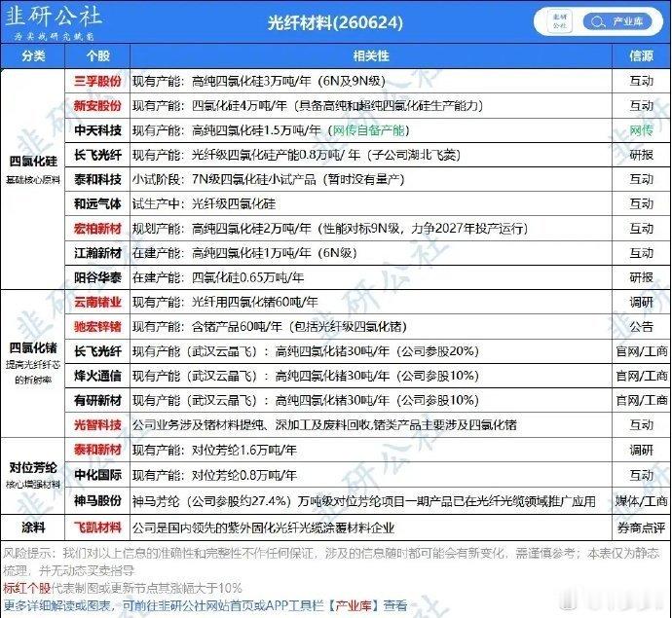Click the 韭研公社 logo at top left

point(54,22)
